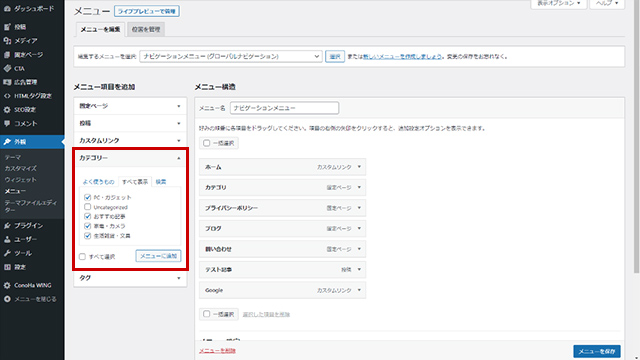Viewport: 640px width, 360px height.
Task: Follow the 新しいメニューを作成しましょう link
Action: [402, 56]
